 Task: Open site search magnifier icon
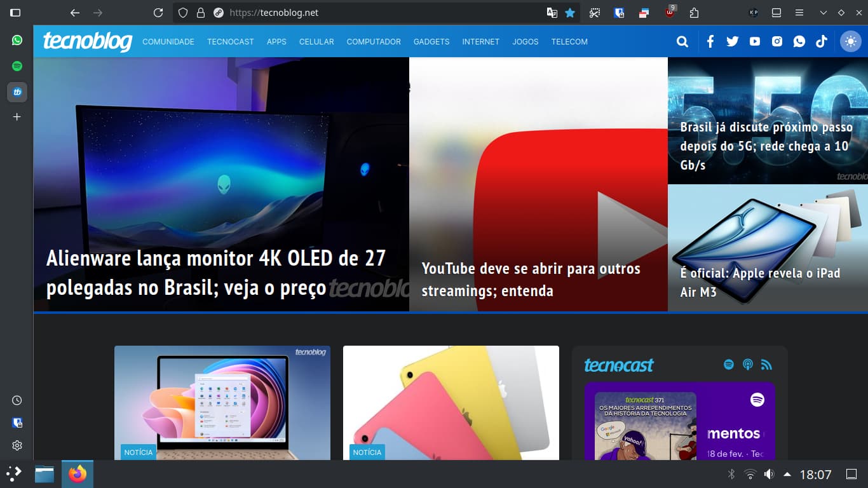pos(682,41)
